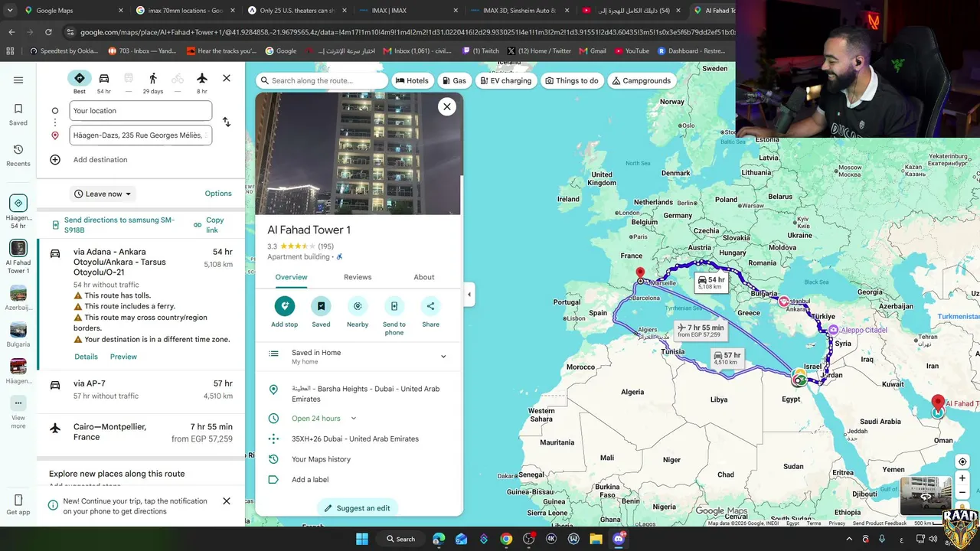
Task: Open Azerbaijan recent sidebar item
Action: tap(18, 298)
